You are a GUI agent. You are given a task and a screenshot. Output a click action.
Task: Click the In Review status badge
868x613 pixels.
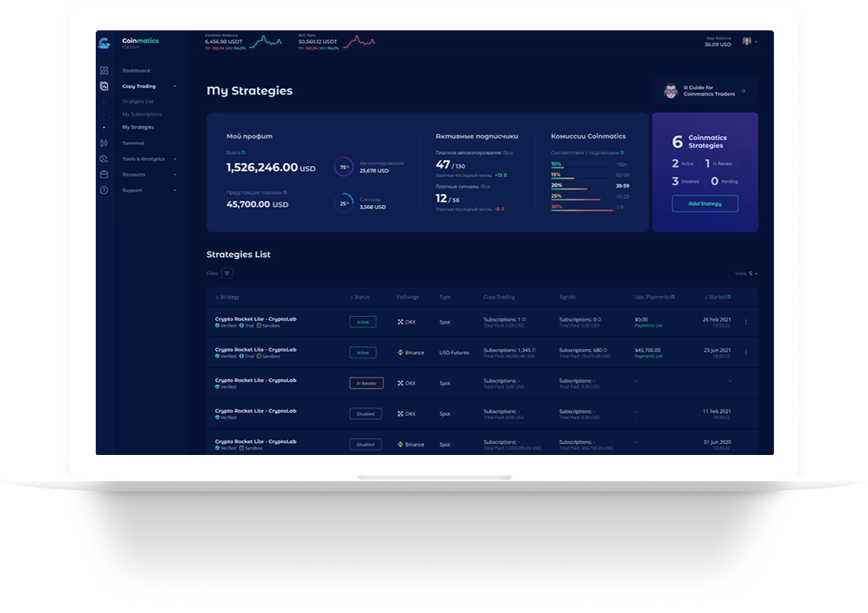point(366,383)
